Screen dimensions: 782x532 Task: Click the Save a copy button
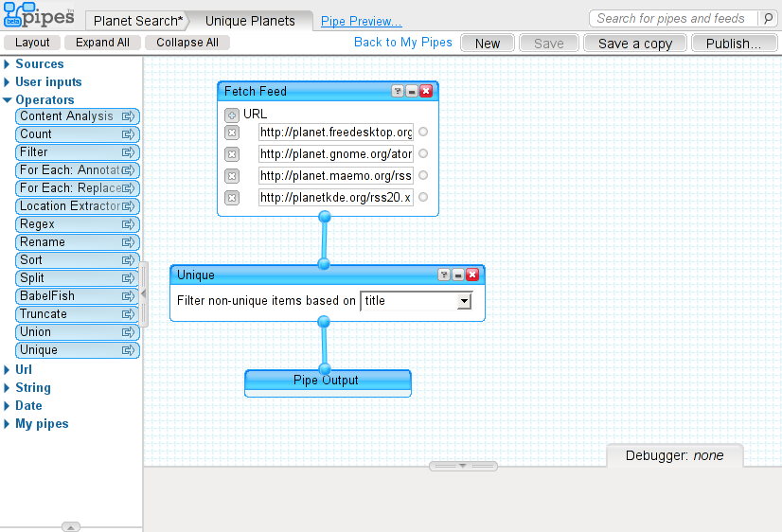635,44
